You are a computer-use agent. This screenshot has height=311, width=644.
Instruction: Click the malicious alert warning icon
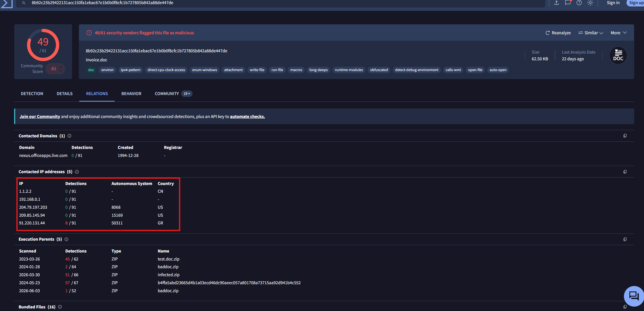point(89,33)
